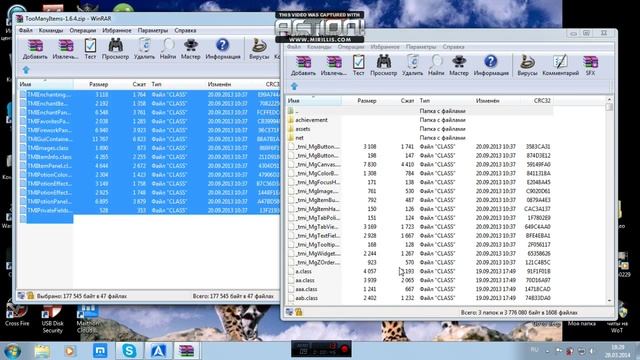Switch to WinRAR taskbar button
This screenshot has height=360, width=640.
187,351
